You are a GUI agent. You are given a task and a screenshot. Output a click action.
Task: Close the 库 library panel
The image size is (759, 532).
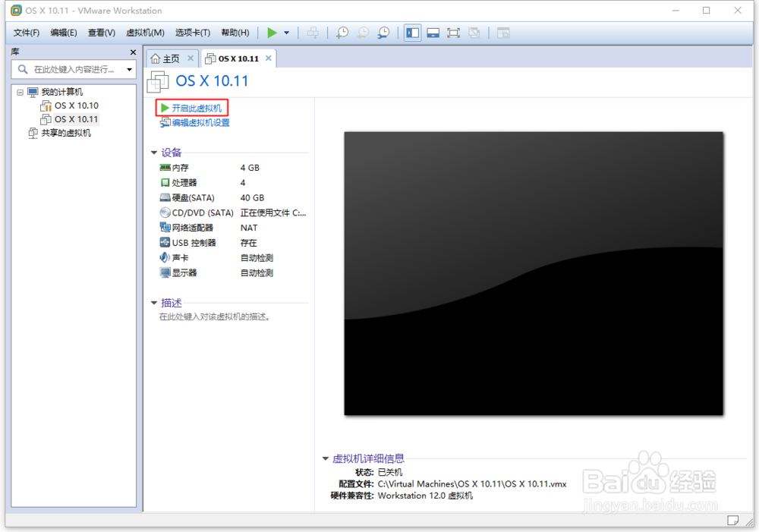point(133,52)
